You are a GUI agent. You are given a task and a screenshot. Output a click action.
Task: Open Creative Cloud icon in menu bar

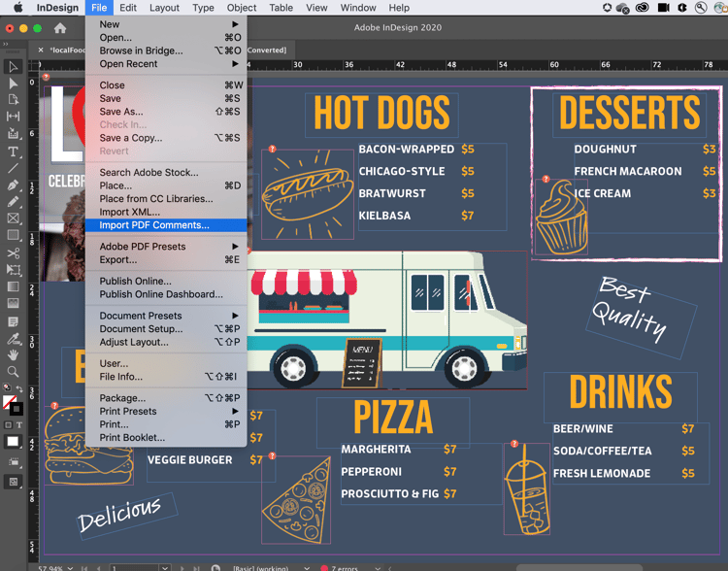coord(643,8)
